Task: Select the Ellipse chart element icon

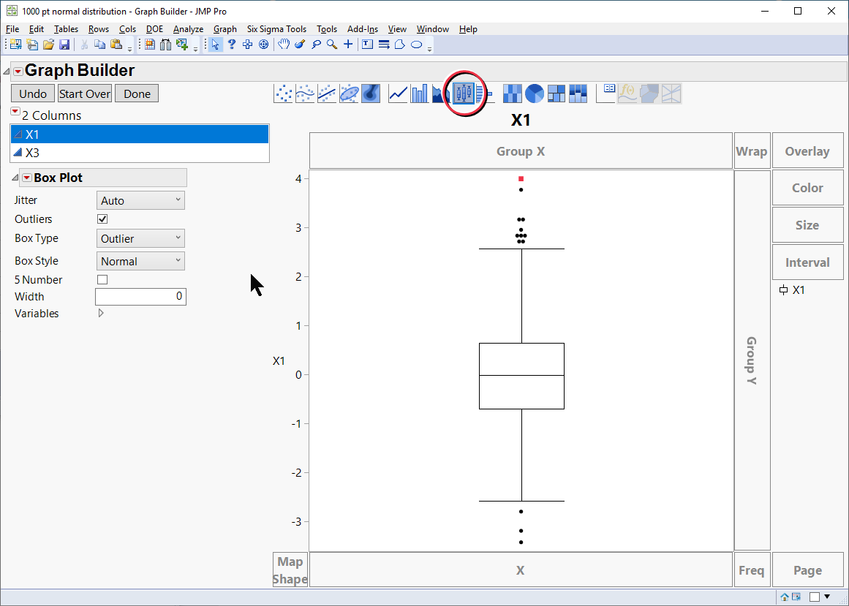Action: [x=349, y=94]
